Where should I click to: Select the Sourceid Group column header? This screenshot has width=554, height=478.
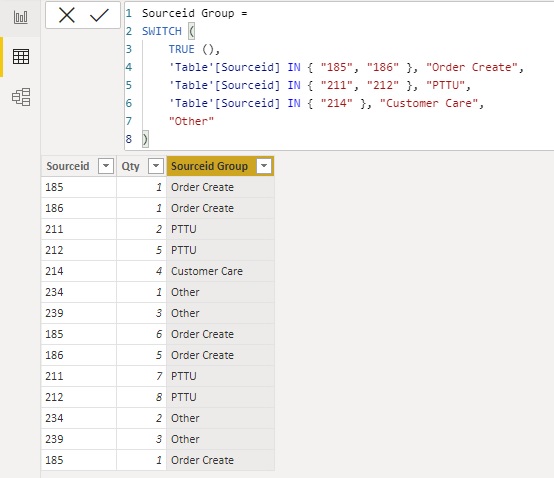[220, 166]
